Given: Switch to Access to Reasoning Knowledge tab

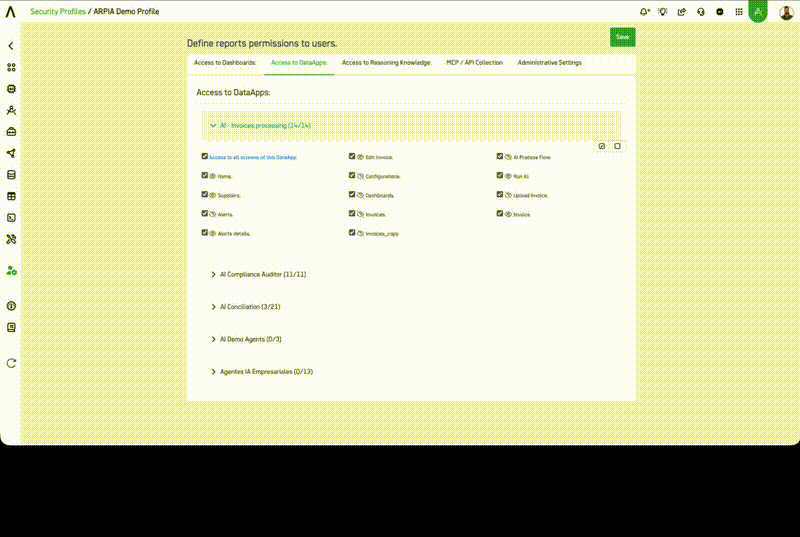Looking at the screenshot, I should coord(386,63).
